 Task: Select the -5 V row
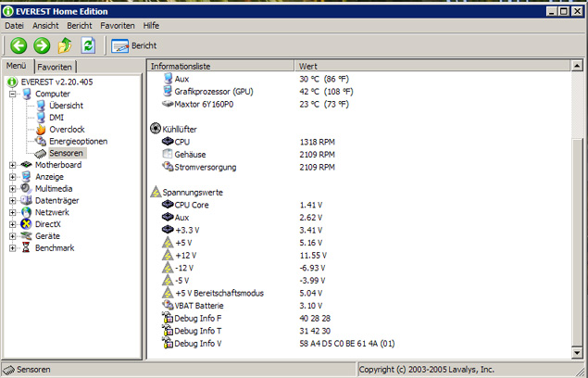359,281
